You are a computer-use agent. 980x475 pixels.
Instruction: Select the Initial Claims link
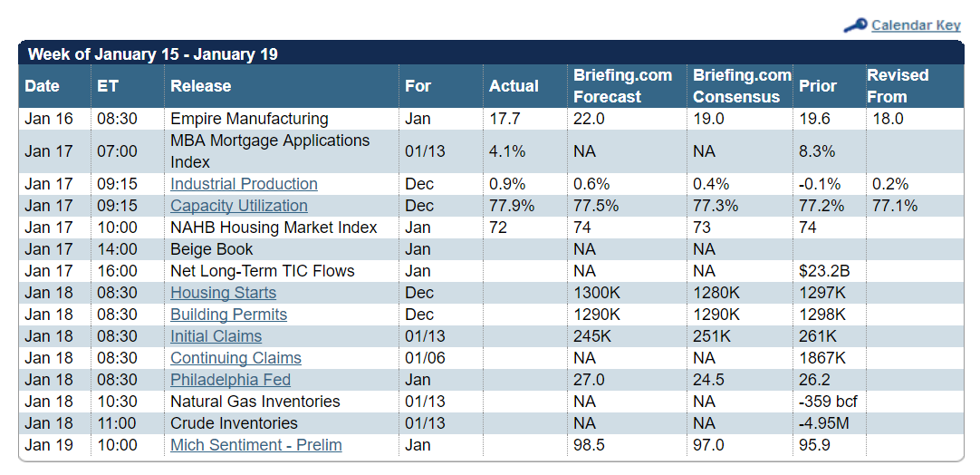[216, 336]
